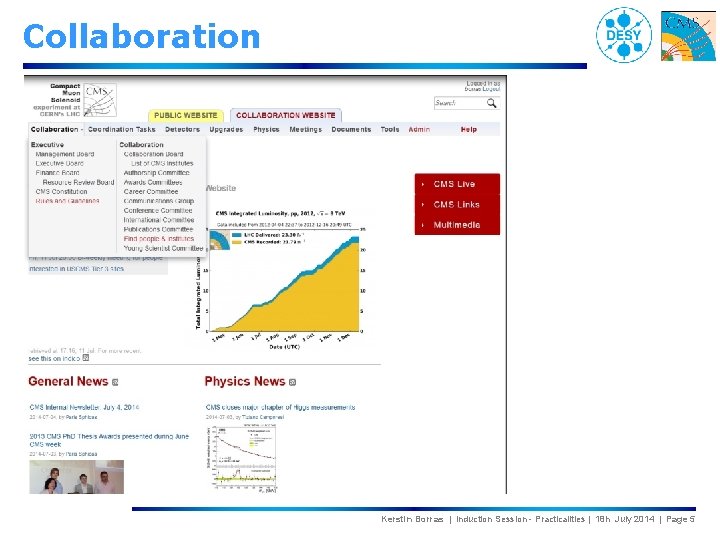The height and width of the screenshot is (540, 720).
Task: Open Higgs measurements news article
Action: [x=280, y=407]
